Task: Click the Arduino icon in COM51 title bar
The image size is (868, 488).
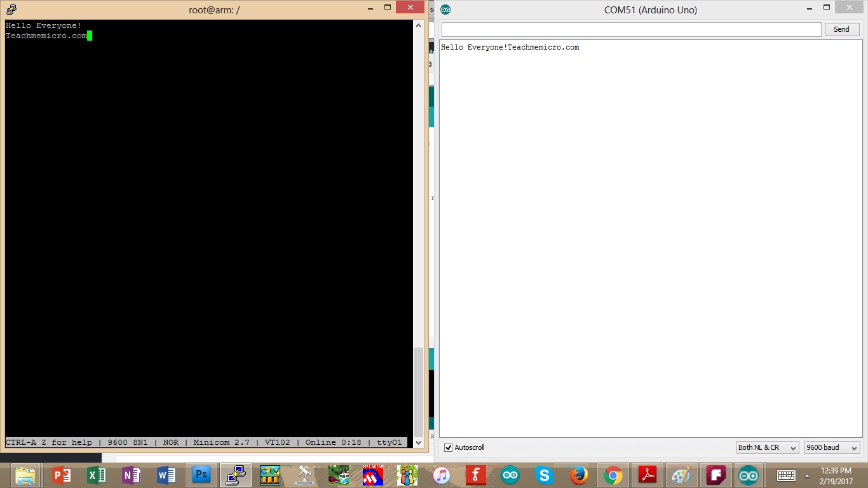Action: 445,10
